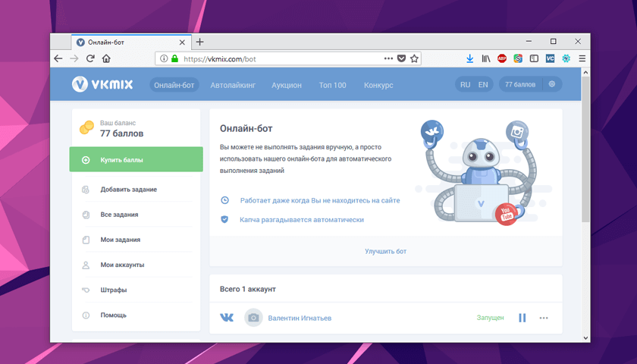Screen dimensions: 637x364
Task: Open Firefox downloads arrow icon
Action: [469, 58]
